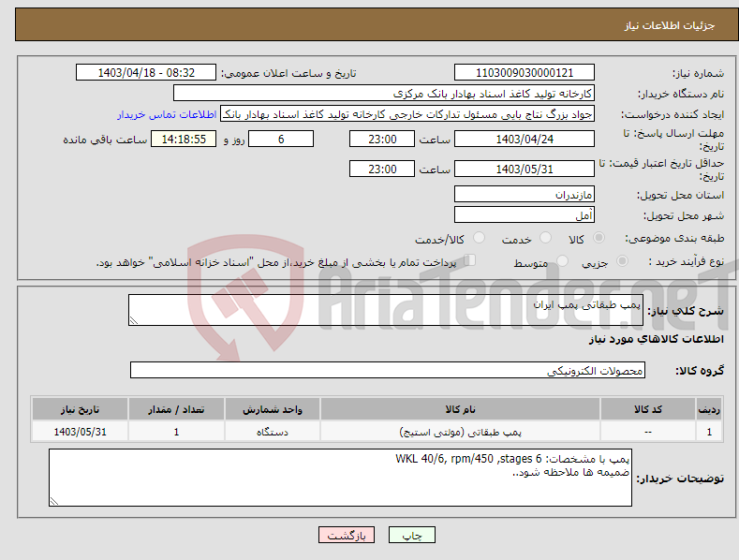Click the واحد شمارش column header
Viewport: 739px width, 560px height.
pos(273,409)
